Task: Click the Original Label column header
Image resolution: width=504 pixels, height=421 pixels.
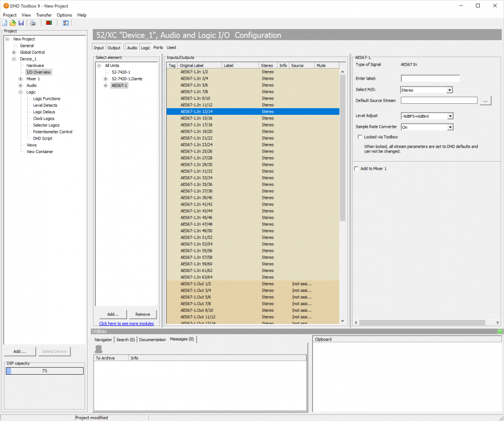Action: (200, 65)
